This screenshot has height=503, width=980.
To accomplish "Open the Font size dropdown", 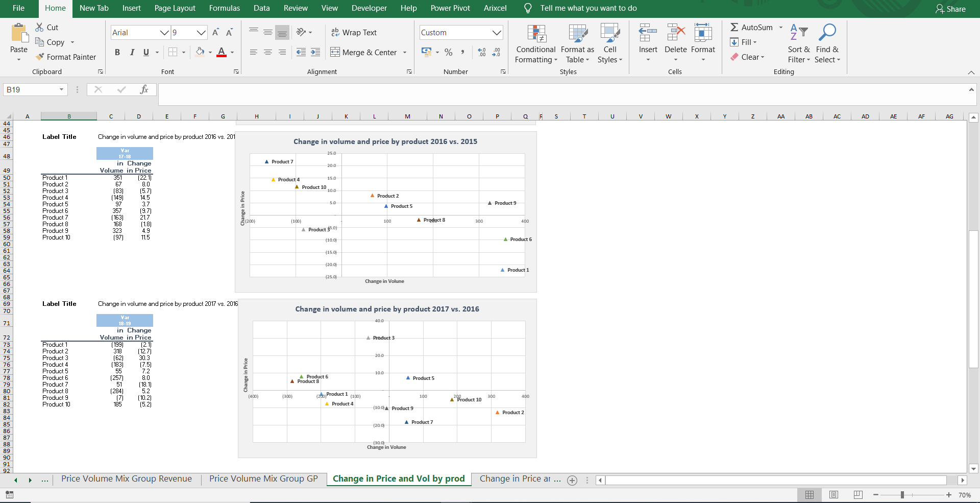I will pos(202,33).
